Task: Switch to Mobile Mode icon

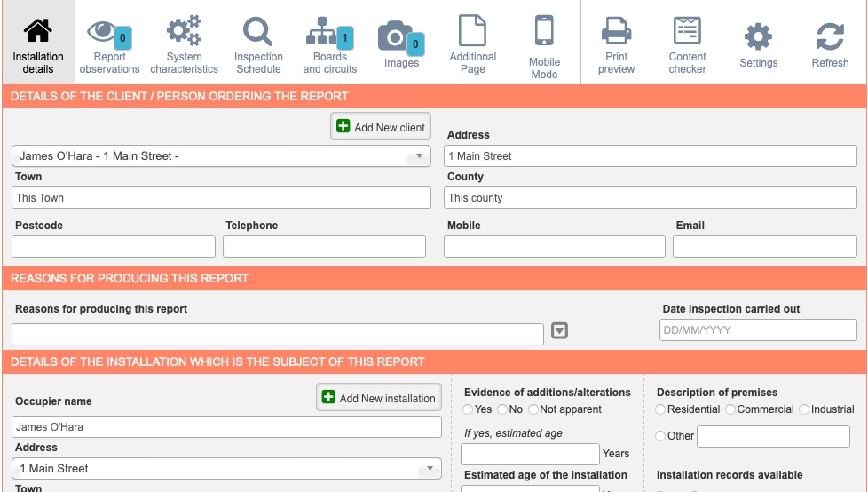Action: (544, 30)
